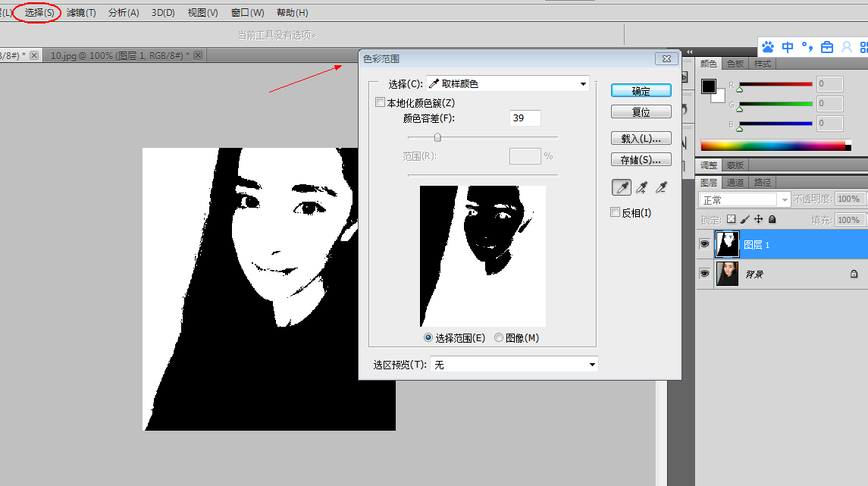Close the 10.jpg document tab
This screenshot has height=486, width=868.
pos(198,55)
